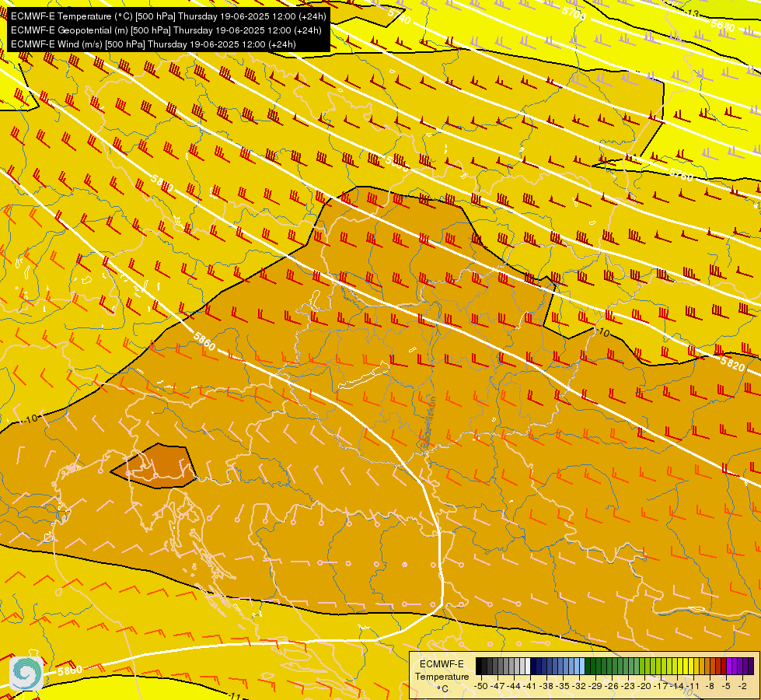Select the 'ECMWF-E Temperature (°C) [500 hPa]' header line
The image size is (761, 700).
click(x=168, y=16)
